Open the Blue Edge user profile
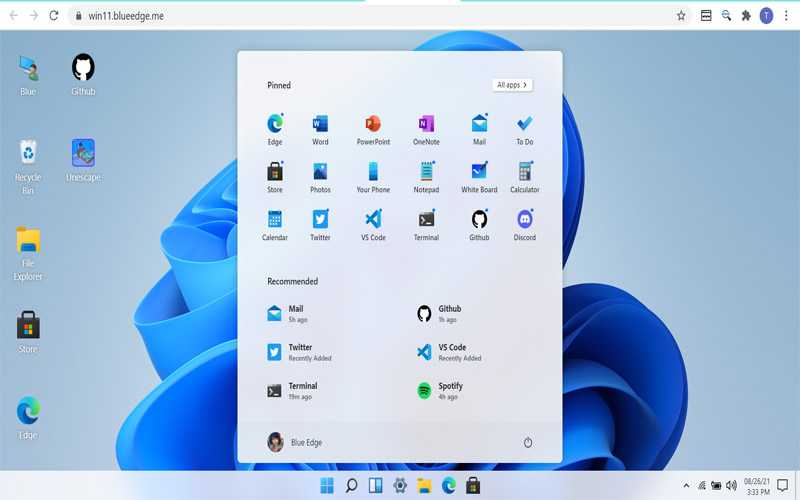The height and width of the screenshot is (500, 800). (x=295, y=442)
